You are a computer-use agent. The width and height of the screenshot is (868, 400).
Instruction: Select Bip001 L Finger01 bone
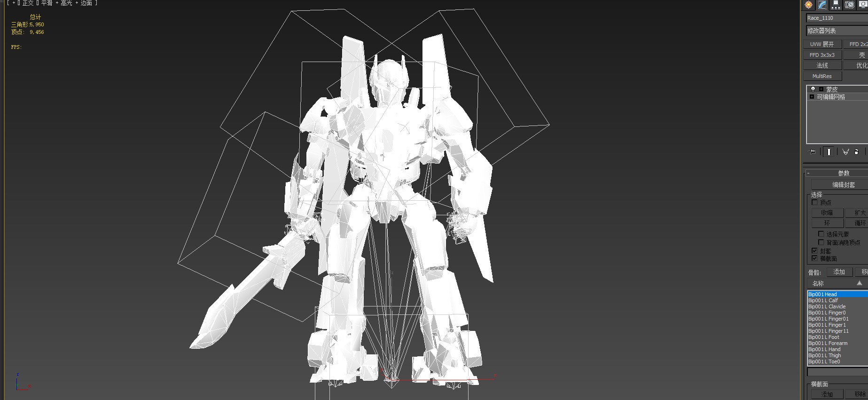coord(837,319)
